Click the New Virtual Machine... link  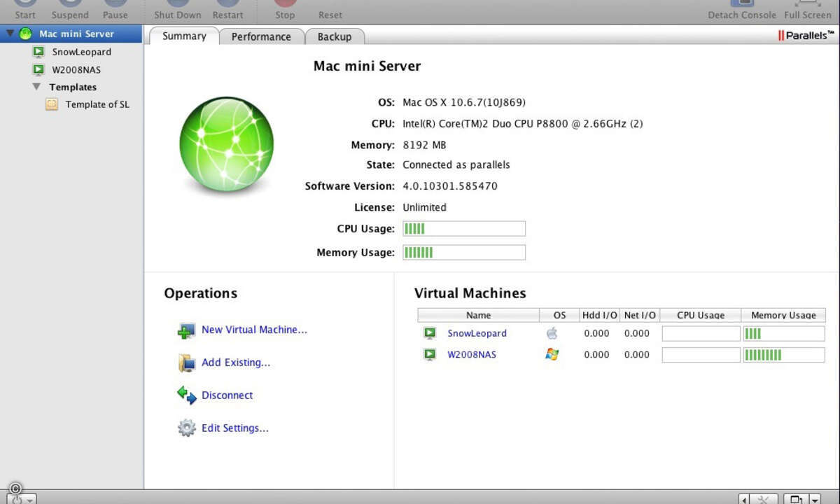(254, 330)
